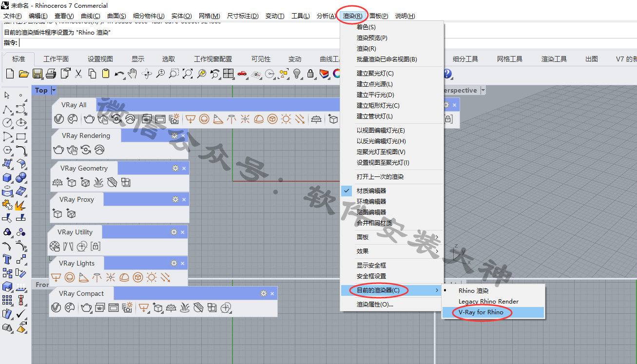This screenshot has width=637, height=364.
Task: Click the VRay All toolbar title
Action: 74,105
